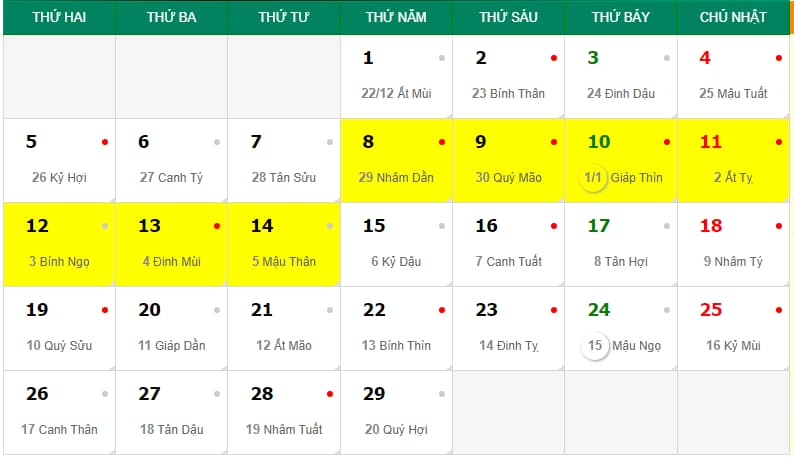
Task: Click the red dot on day 13
Action: tap(217, 226)
